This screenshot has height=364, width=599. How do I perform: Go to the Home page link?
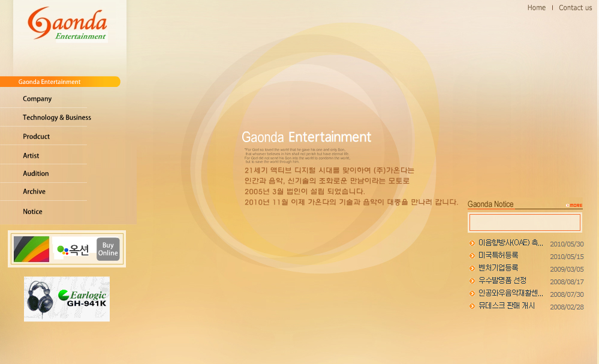537,8
